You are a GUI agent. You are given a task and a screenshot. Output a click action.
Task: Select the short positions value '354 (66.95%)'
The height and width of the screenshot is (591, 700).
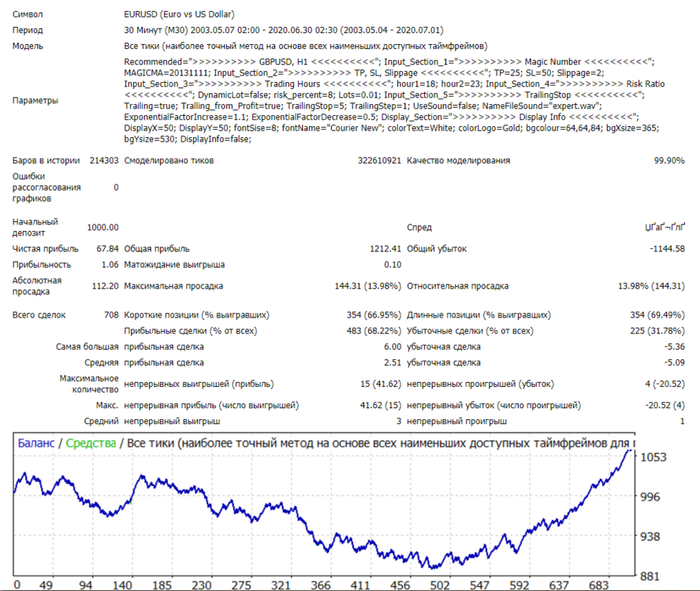(x=374, y=315)
